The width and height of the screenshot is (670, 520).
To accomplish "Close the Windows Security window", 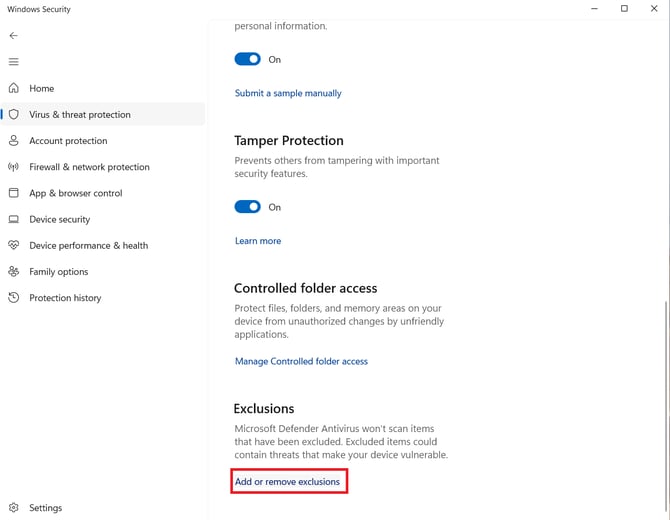I will tap(654, 8).
